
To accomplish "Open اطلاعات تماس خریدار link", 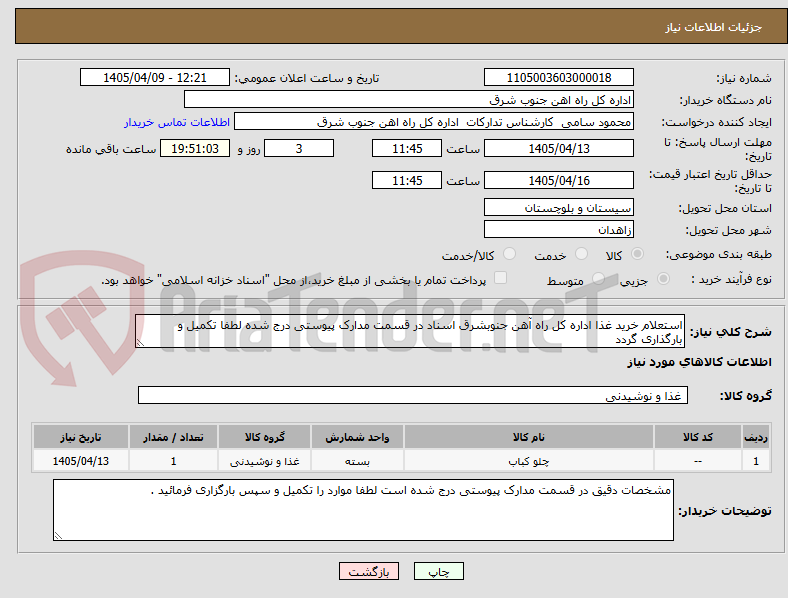I will tap(177, 122).
